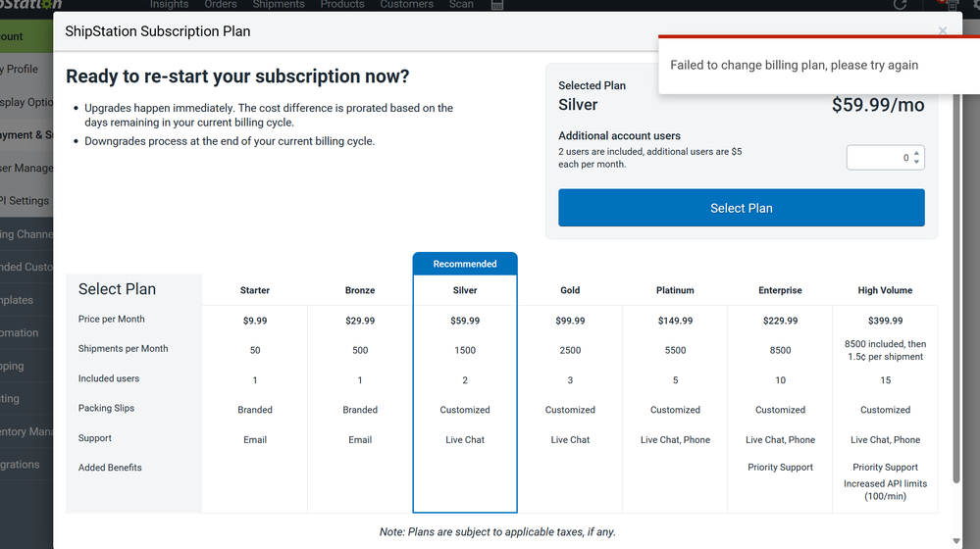Increase additional account users with up arrow
This screenshot has width=980, height=549.
(x=916, y=153)
